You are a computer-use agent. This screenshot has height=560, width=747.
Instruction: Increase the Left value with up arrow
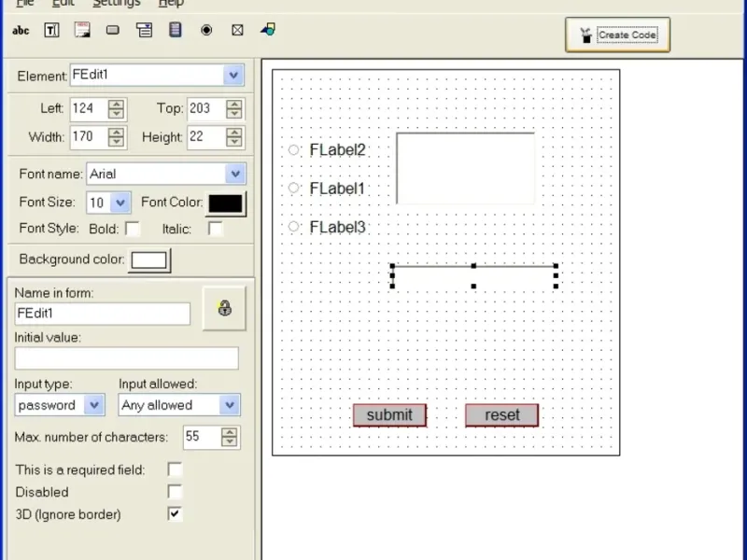click(116, 105)
